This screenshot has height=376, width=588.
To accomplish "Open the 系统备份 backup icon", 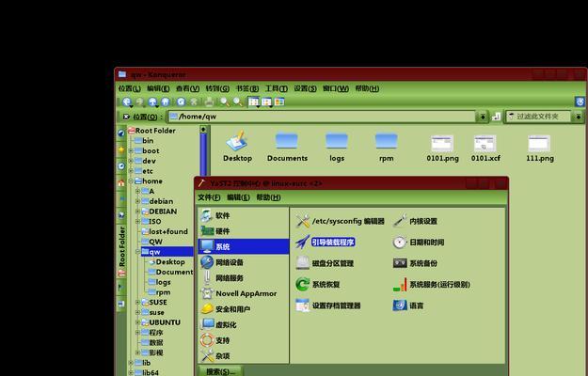I will (x=400, y=263).
